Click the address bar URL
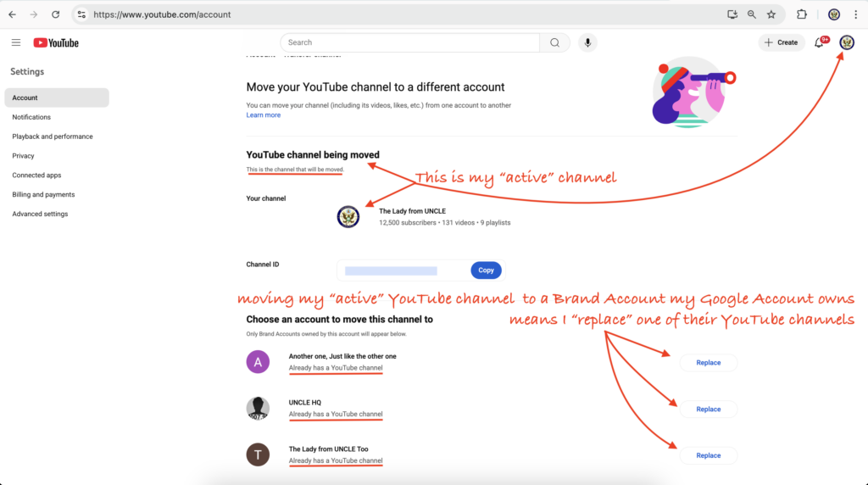The width and height of the screenshot is (868, 485). 162,14
